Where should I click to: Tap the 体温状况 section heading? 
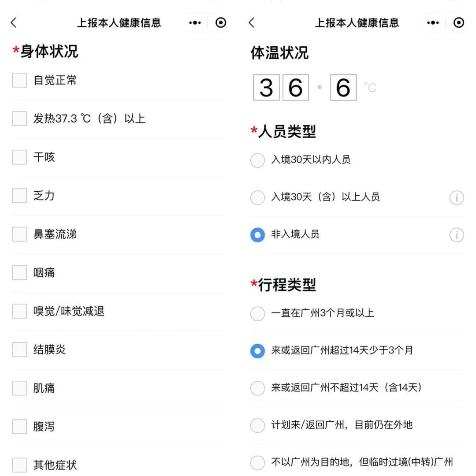pyautogui.click(x=280, y=53)
